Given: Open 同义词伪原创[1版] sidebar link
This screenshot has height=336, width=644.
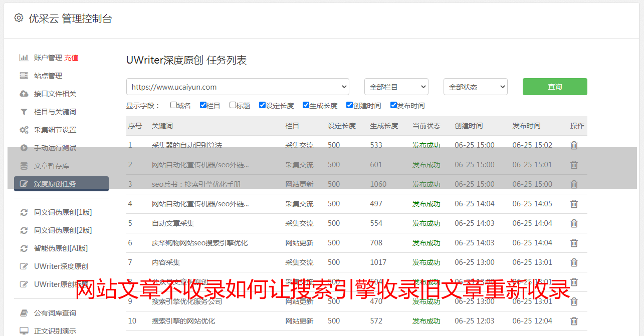Looking at the screenshot, I should [x=63, y=212].
